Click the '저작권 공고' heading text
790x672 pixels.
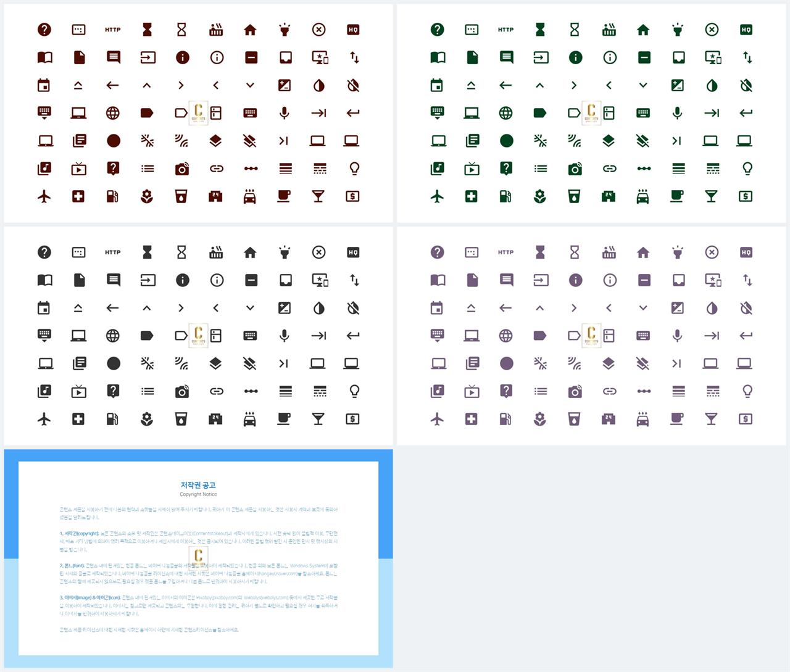[x=198, y=485]
